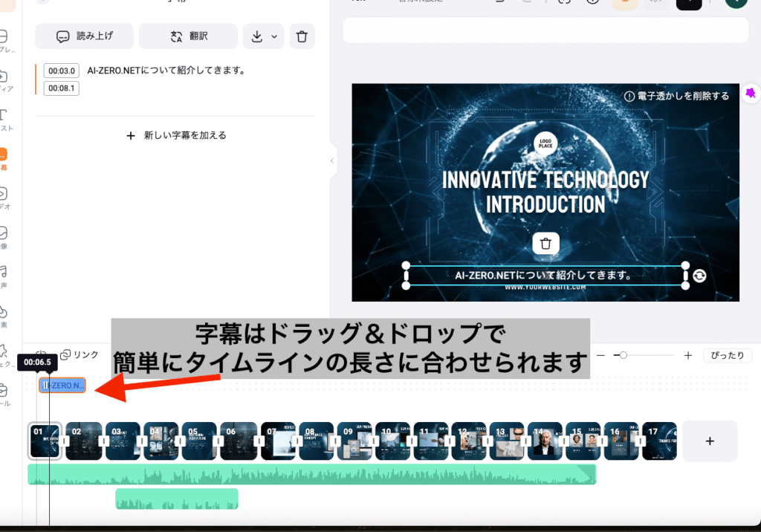This screenshot has height=532, width=761.
Task: Click the ぴったり fit timeline button
Action: (728, 355)
